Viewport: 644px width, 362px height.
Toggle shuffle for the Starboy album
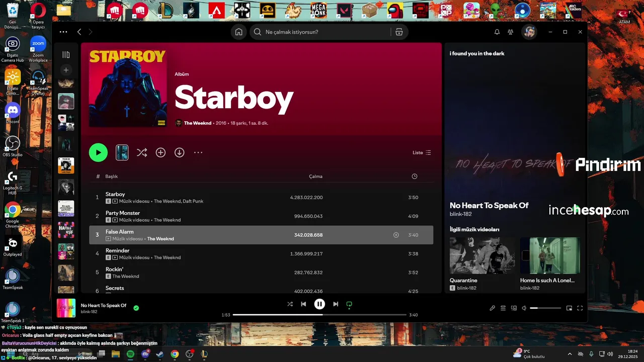tap(142, 152)
